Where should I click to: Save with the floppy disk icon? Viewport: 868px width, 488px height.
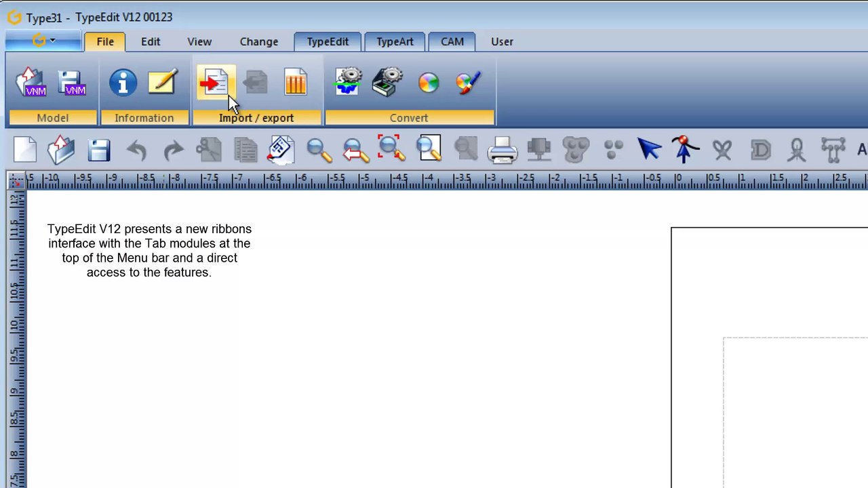coord(99,150)
